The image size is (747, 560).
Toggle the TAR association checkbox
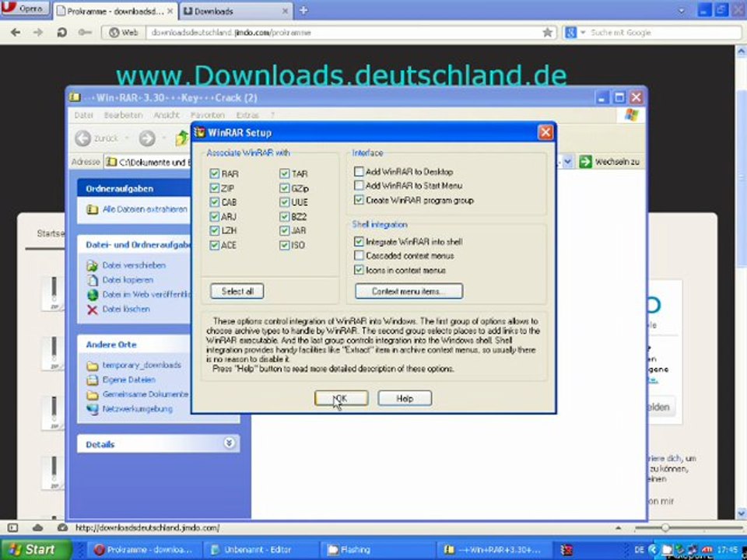click(x=285, y=173)
